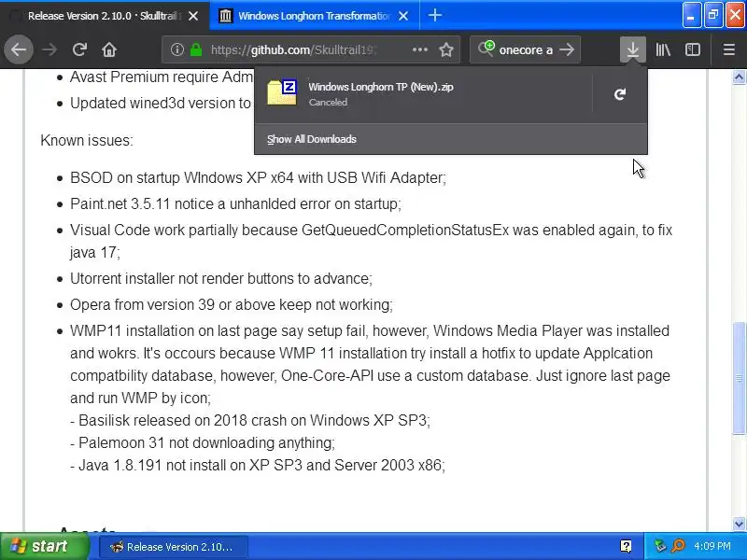Toggle the sidebar view icon
This screenshot has height=560, width=747.
tap(693, 49)
